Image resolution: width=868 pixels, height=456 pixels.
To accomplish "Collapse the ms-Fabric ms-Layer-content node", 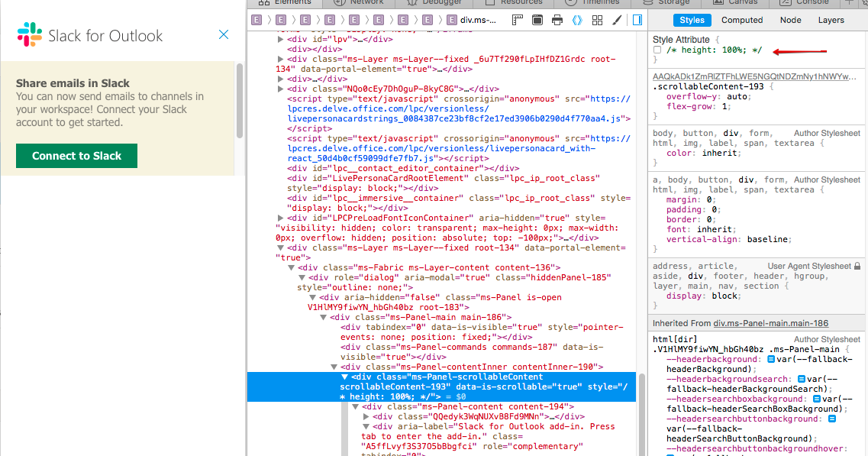I will point(291,267).
